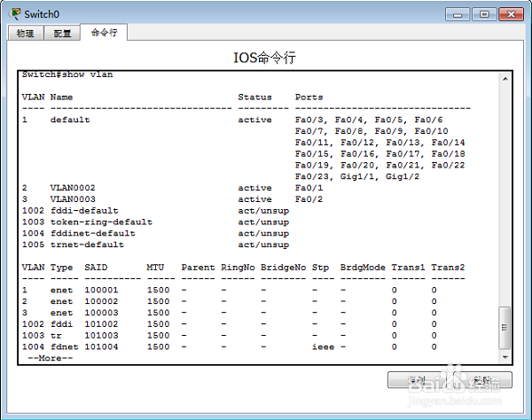Click the terminal scrollbar up arrow

point(505,79)
